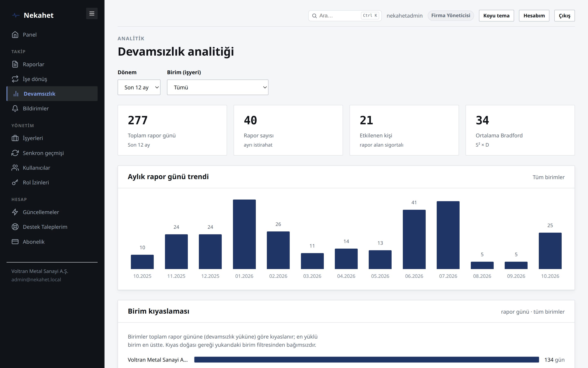This screenshot has width=588, height=368.
Task: Open Destek Taleplerim in sidebar
Action: [52, 227]
